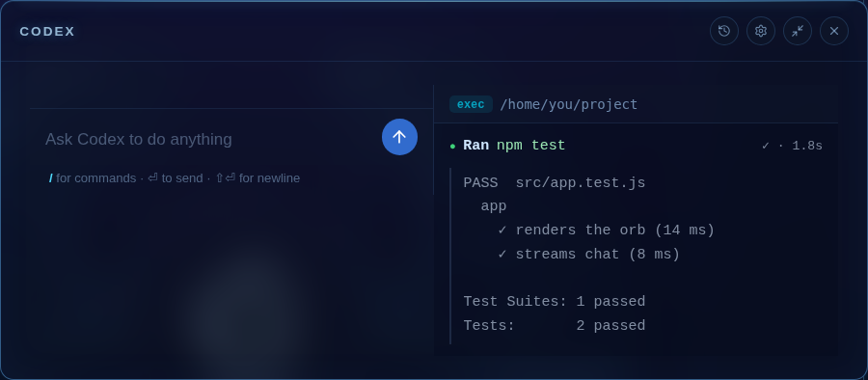The width and height of the screenshot is (868, 380).
Task: Send the prompt with the blue arrow button
Action: pos(399,137)
